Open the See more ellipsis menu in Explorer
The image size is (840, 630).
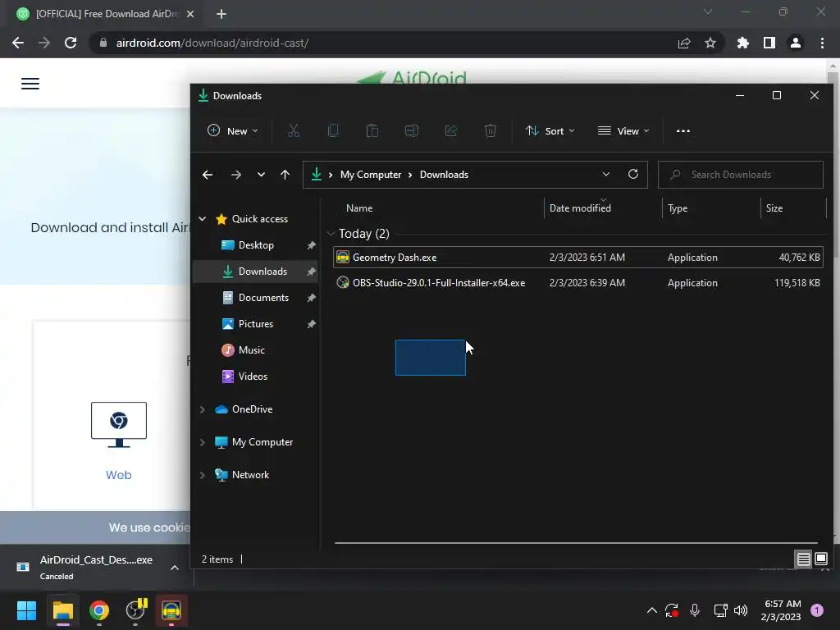point(683,130)
